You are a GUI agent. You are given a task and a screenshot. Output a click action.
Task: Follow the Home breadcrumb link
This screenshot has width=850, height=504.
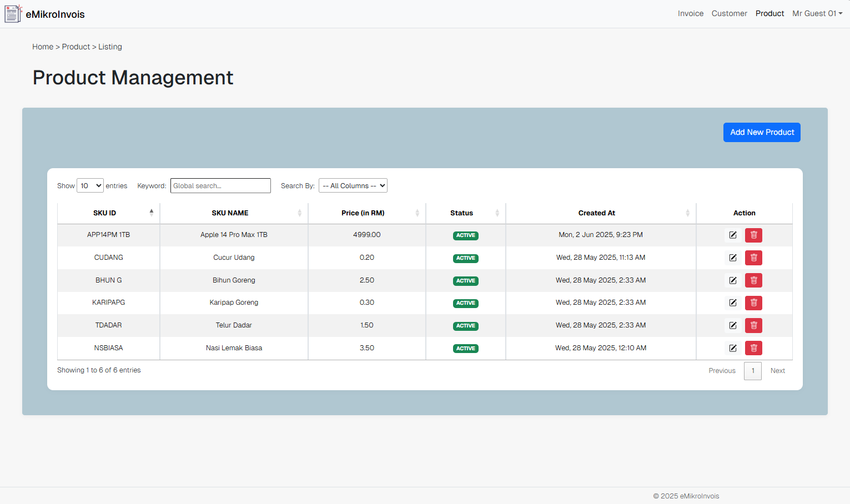coord(43,47)
